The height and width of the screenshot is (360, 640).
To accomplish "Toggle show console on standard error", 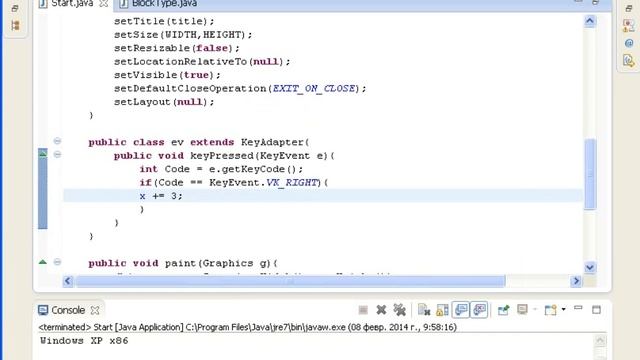I will point(479,310).
